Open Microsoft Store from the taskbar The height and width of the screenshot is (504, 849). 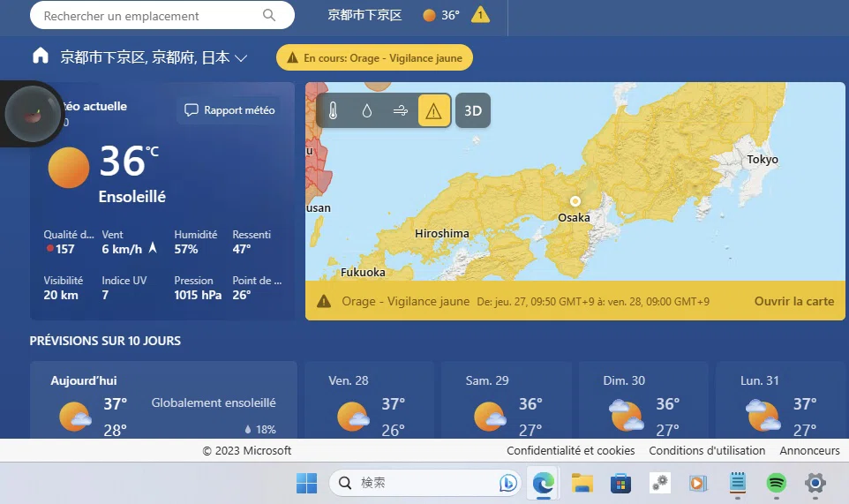620,483
